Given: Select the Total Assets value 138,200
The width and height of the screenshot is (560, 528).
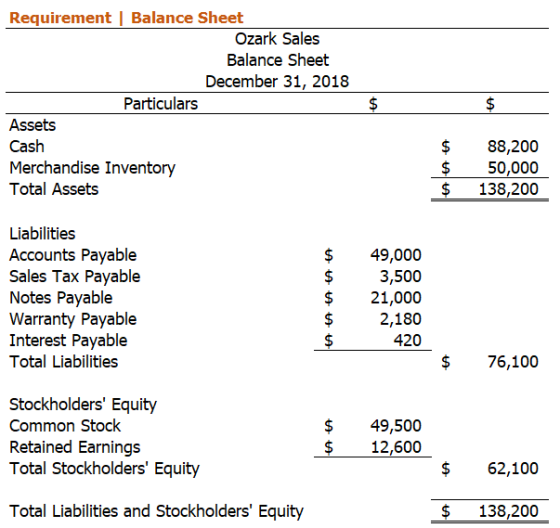Looking at the screenshot, I should (509, 189).
